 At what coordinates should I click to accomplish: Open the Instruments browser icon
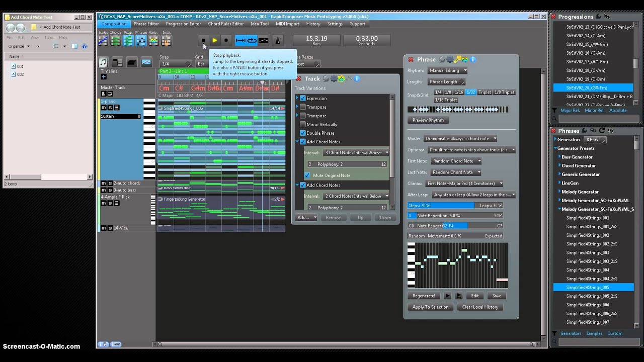point(166,40)
